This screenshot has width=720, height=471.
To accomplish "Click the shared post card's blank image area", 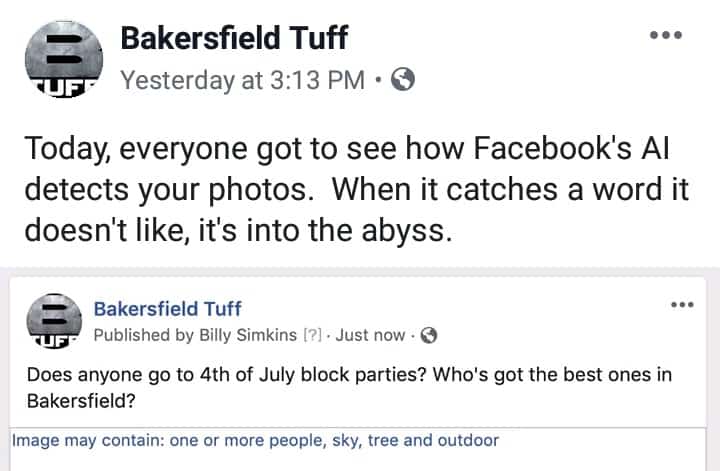I will coord(358,461).
